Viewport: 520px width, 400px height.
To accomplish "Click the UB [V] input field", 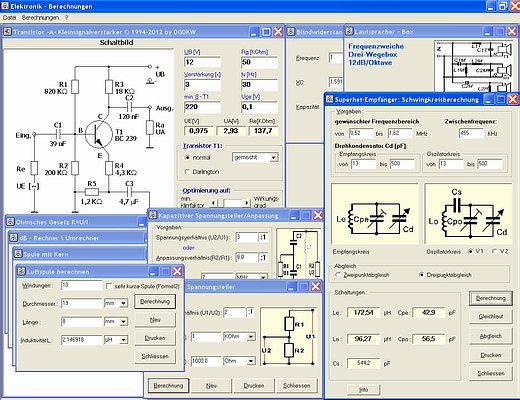I will click(202, 62).
